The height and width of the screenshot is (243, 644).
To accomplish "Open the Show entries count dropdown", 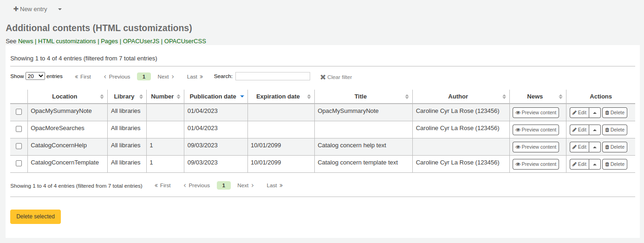I will pyautogui.click(x=35, y=76).
